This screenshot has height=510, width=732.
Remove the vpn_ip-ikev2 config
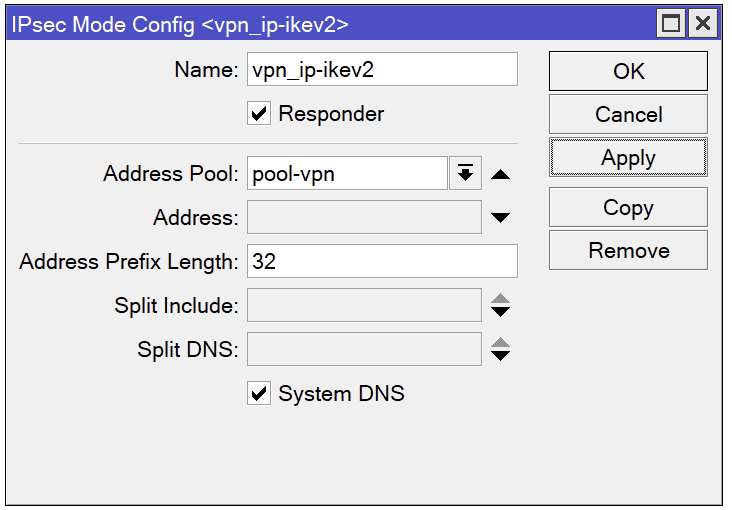pyautogui.click(x=628, y=250)
